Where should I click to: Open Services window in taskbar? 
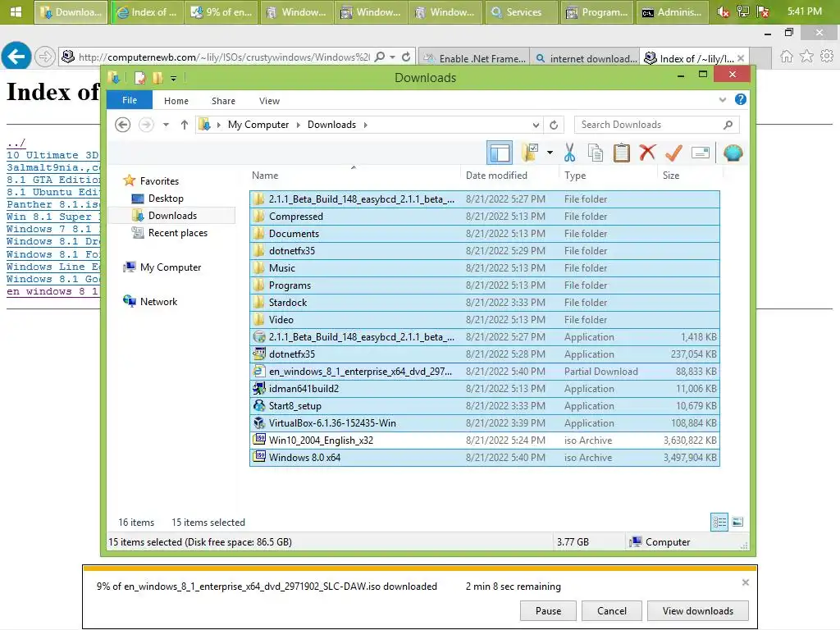point(521,11)
